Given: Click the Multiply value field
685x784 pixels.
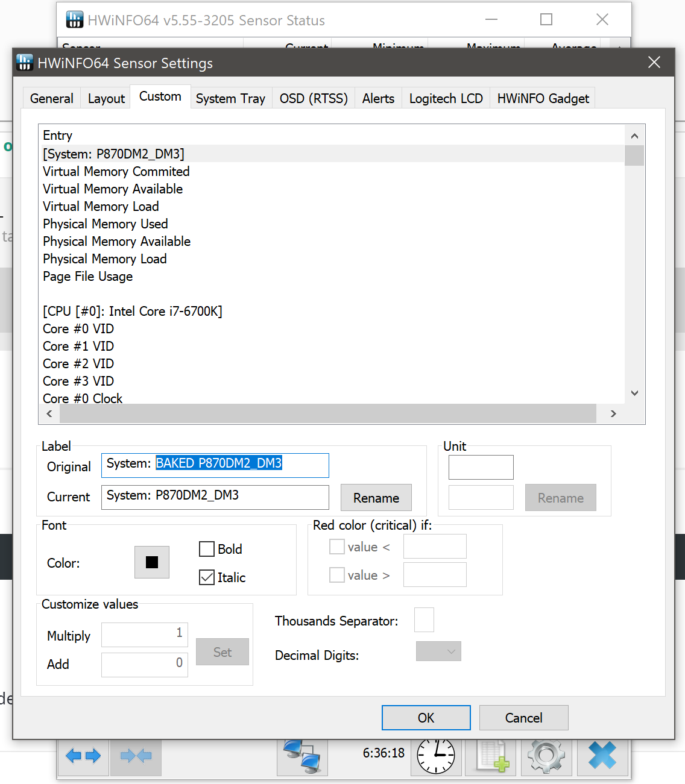Looking at the screenshot, I should point(145,635).
